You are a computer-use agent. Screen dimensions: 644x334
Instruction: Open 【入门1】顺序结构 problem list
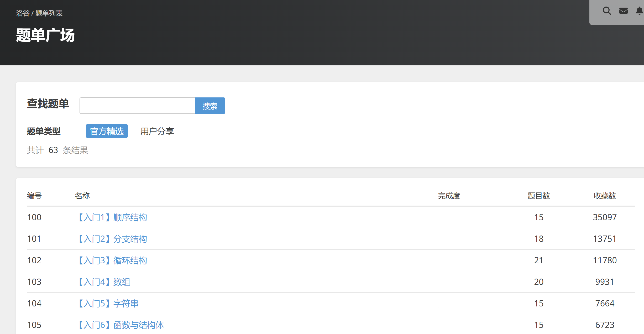click(x=113, y=217)
